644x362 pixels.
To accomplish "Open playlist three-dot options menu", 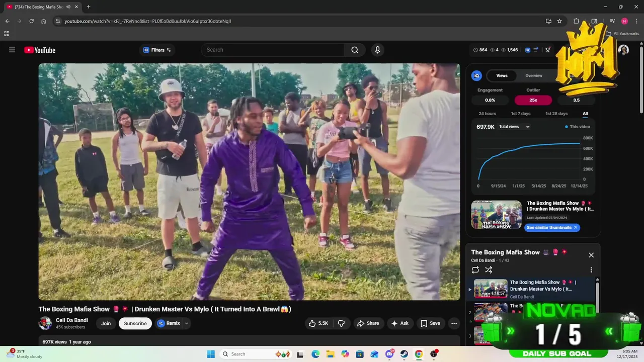I will [x=591, y=270].
